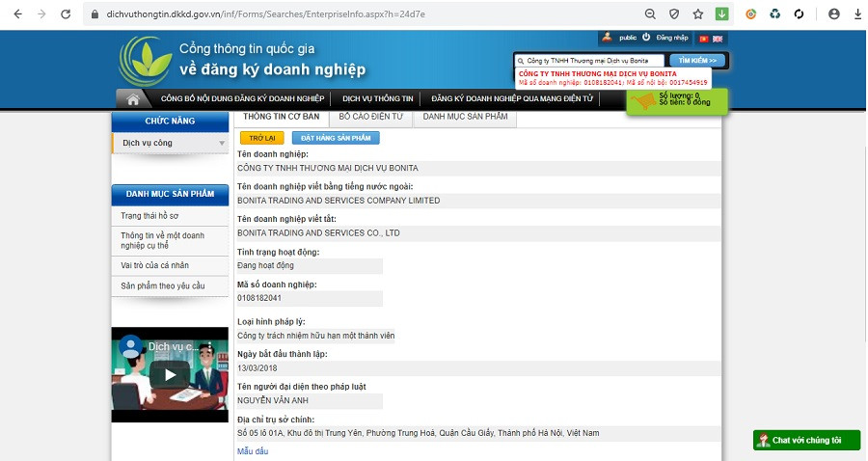Viewport: 868px width, 461px height.
Task: Click the padlock site security icon
Action: pyautogui.click(x=95, y=14)
